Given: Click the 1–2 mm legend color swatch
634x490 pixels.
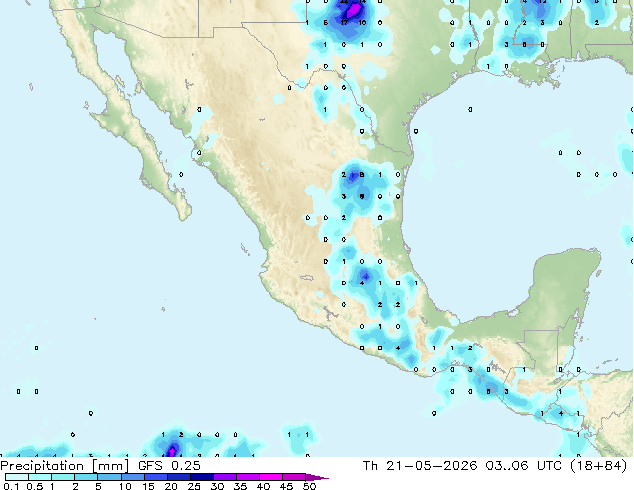Looking at the screenshot, I should (x=63, y=477).
